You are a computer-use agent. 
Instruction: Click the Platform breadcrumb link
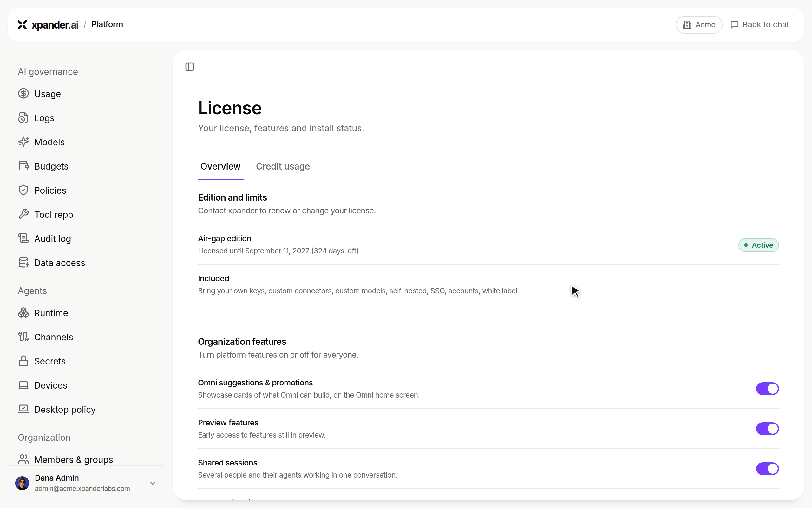tap(107, 24)
